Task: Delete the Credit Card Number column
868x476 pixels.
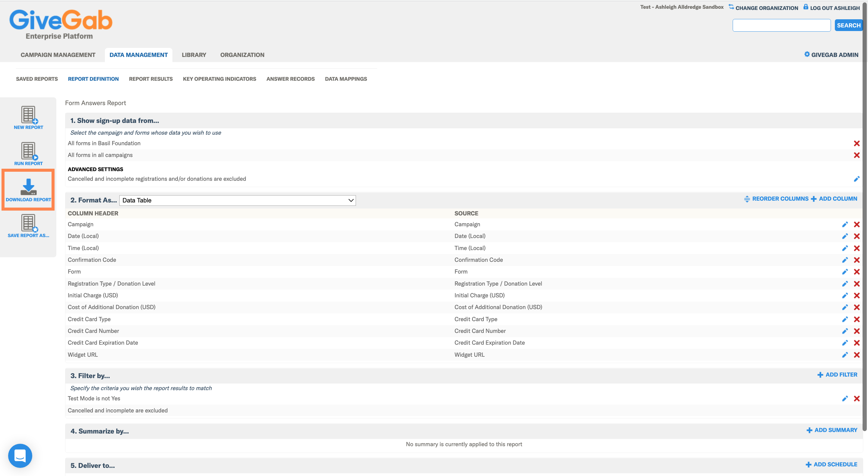Action: 857,331
